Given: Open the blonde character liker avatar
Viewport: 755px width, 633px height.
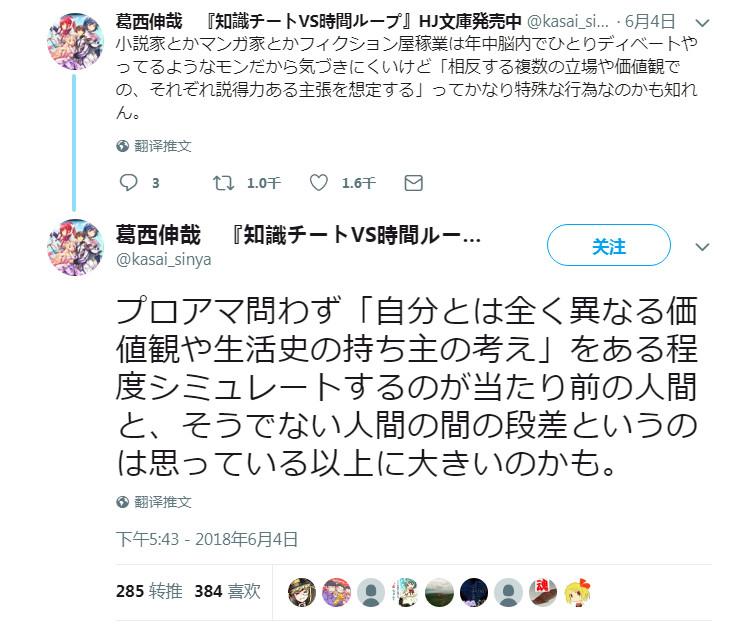Looking at the screenshot, I should coord(577,592).
